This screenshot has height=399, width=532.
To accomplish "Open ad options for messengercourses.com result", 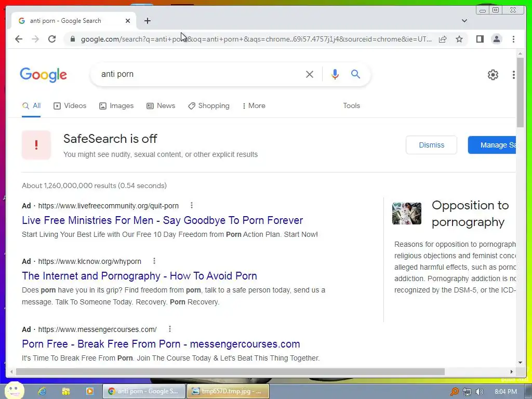I will point(170,329).
